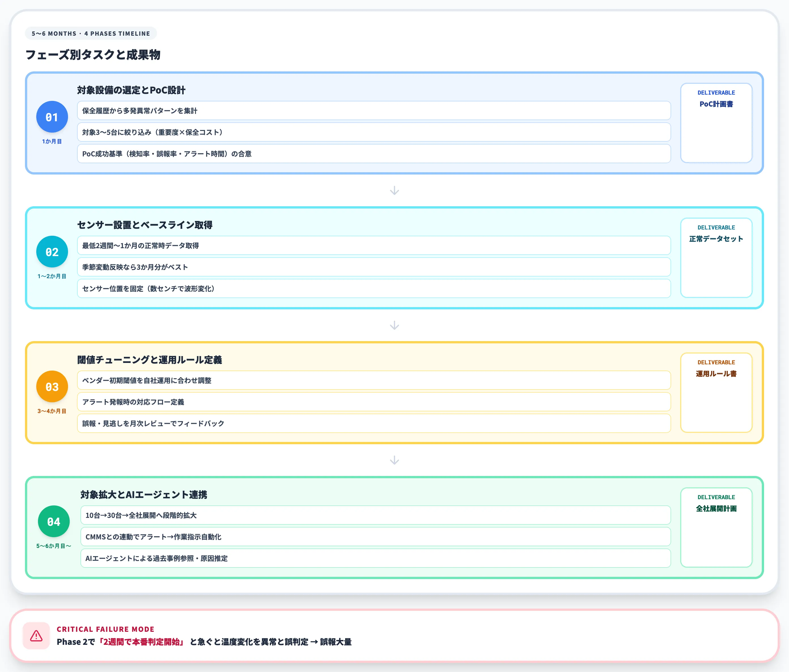
Task: Click the green phase 04 circle badge
Action: point(54,521)
